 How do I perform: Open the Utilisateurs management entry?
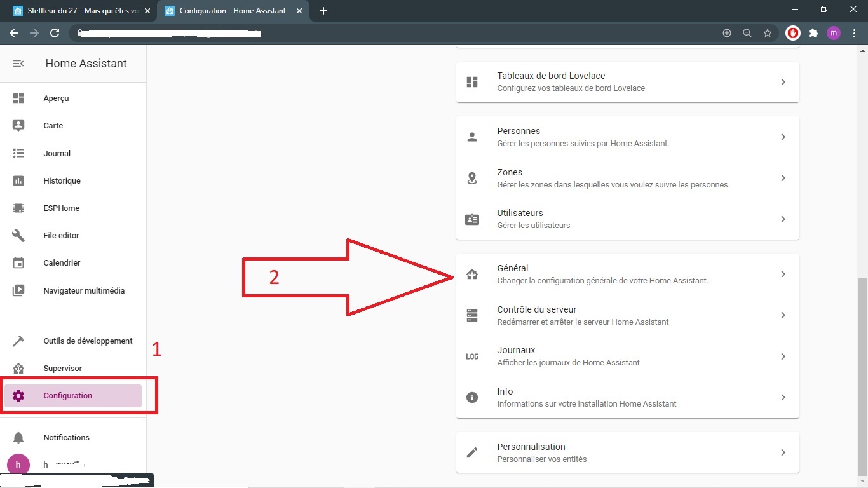pyautogui.click(x=627, y=219)
